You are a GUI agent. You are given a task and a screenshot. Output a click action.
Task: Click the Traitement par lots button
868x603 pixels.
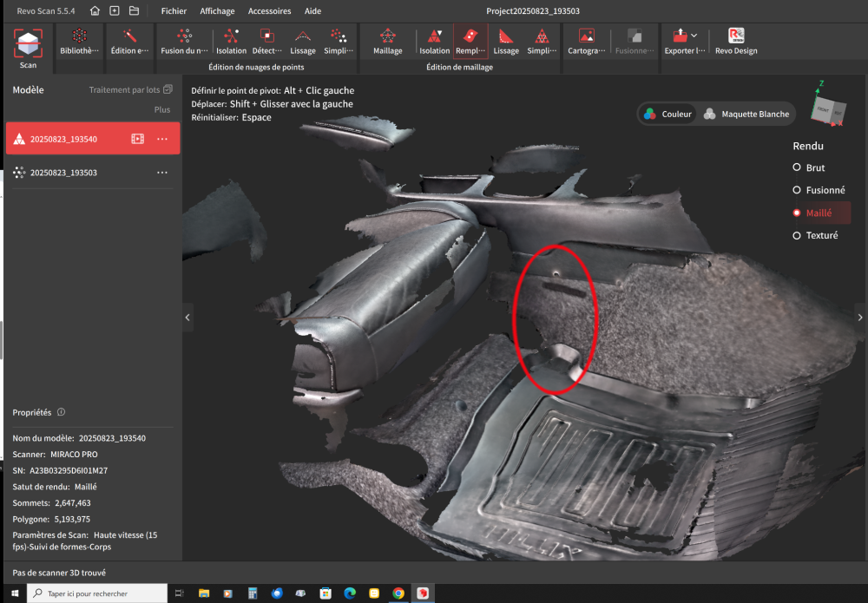pos(131,89)
